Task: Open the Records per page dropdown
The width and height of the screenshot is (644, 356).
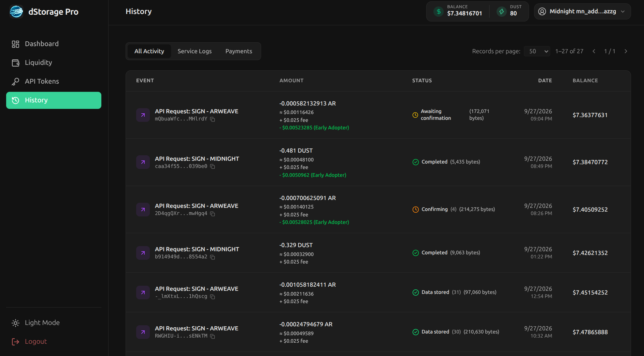Action: pyautogui.click(x=537, y=51)
